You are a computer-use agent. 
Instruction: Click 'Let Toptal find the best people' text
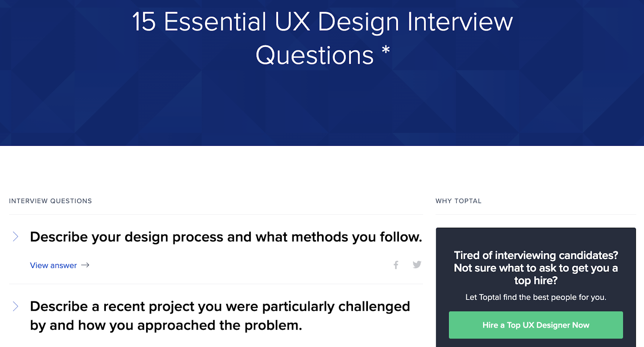[536, 297]
